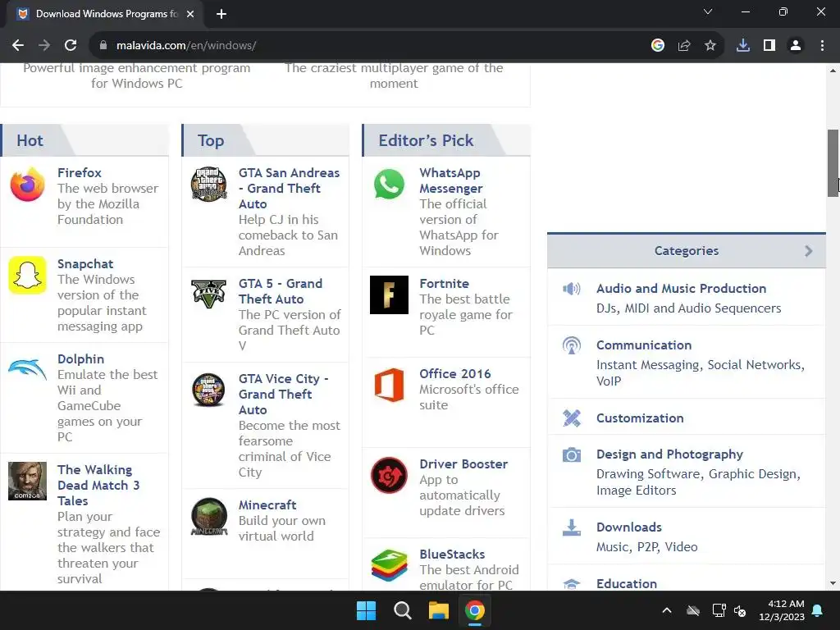Open the Communication category link

point(644,345)
